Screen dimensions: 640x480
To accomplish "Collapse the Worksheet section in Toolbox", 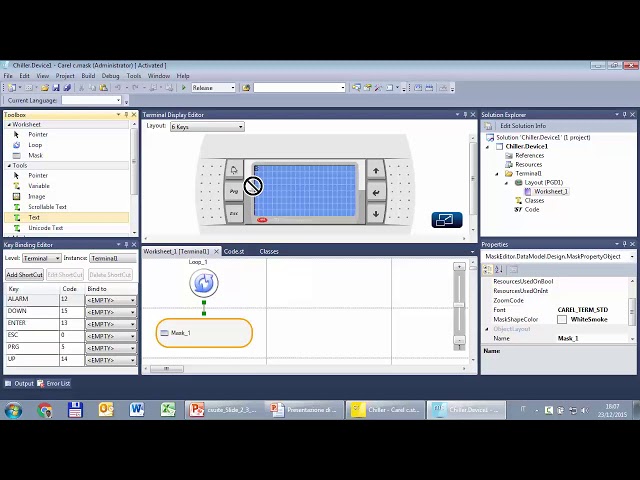I will pyautogui.click(x=9, y=124).
